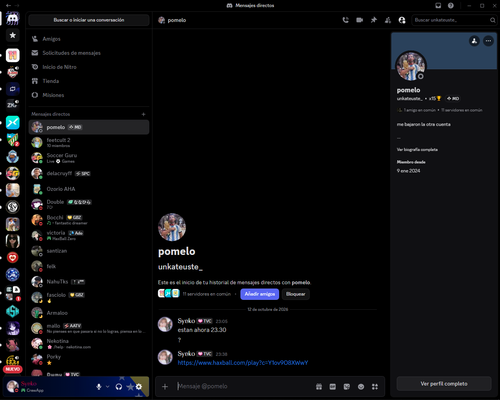The height and width of the screenshot is (400, 500).
Task: Open the emoji picker
Action: pos(361,387)
